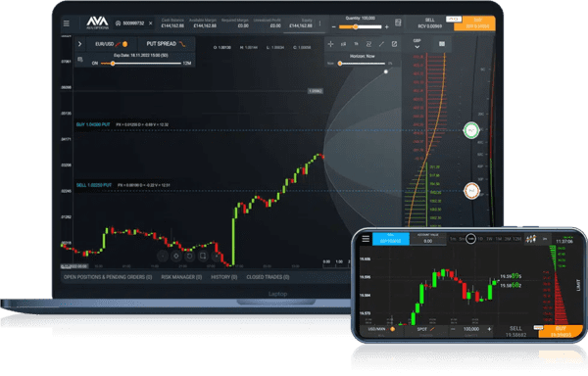Switch to the Risk Manager tab

coord(181,277)
